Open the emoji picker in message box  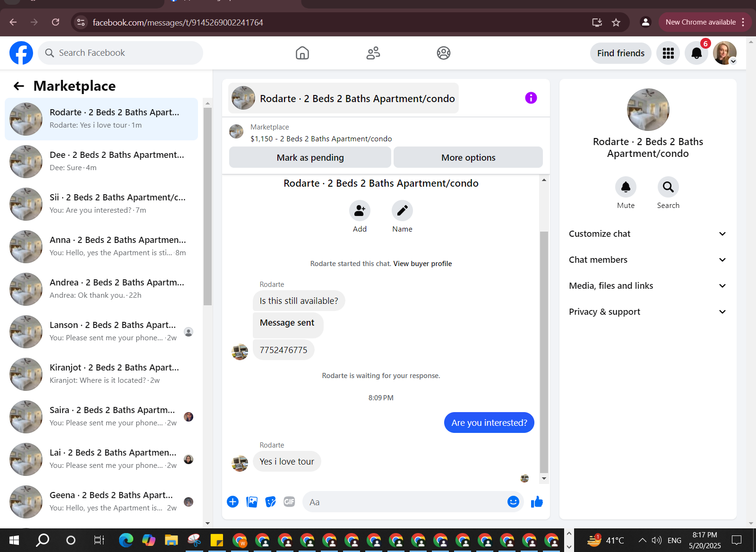point(513,502)
